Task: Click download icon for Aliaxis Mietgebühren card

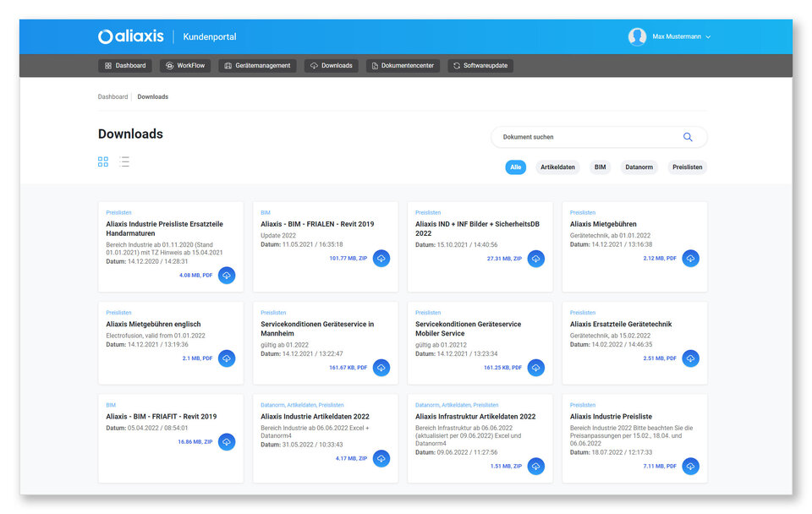Action: [x=690, y=258]
